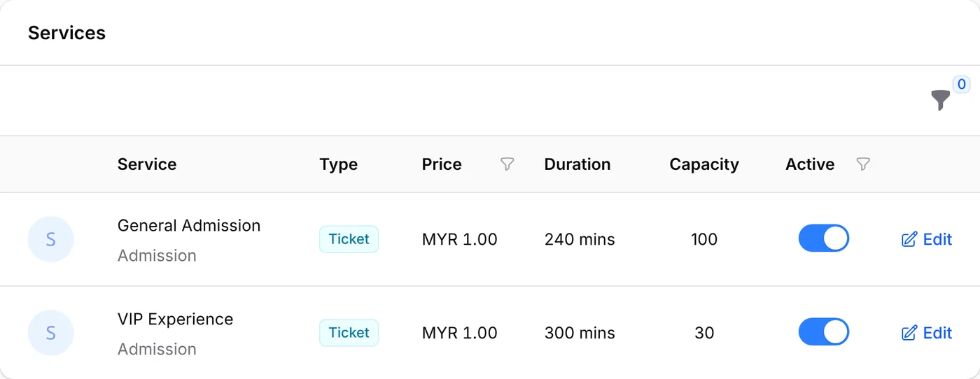Click the VIP Experience avatar circle
Viewport: 980px width, 379px height.
pyautogui.click(x=50, y=333)
